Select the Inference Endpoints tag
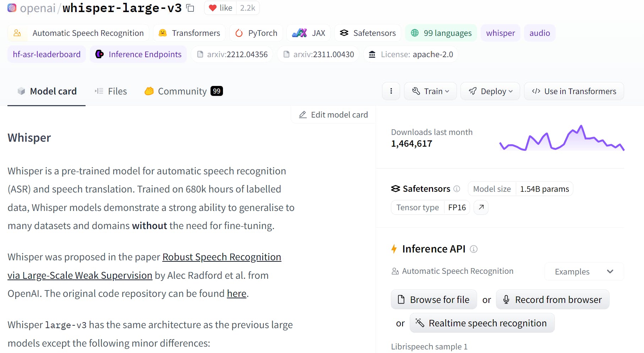Screen dimensions: 644x353 click(138, 54)
